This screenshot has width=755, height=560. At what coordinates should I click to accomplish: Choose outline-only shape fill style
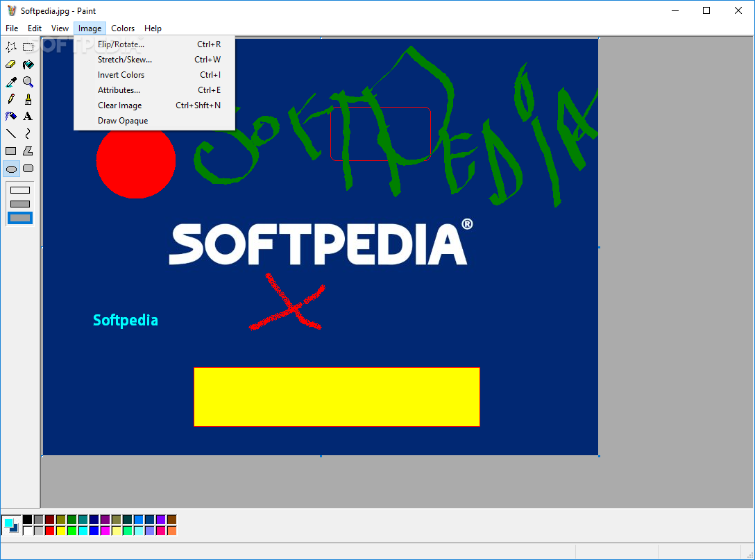(x=20, y=190)
